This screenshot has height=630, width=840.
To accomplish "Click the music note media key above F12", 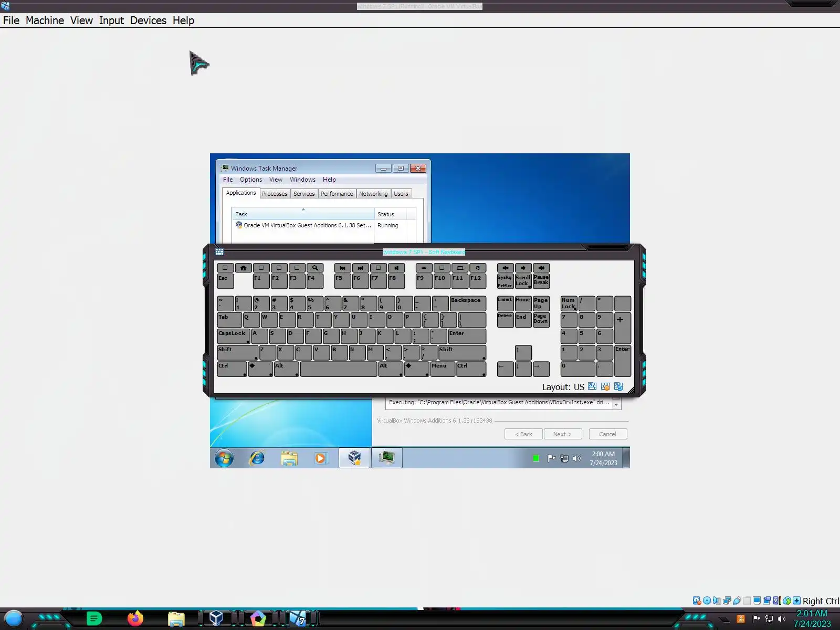I will coord(478,268).
